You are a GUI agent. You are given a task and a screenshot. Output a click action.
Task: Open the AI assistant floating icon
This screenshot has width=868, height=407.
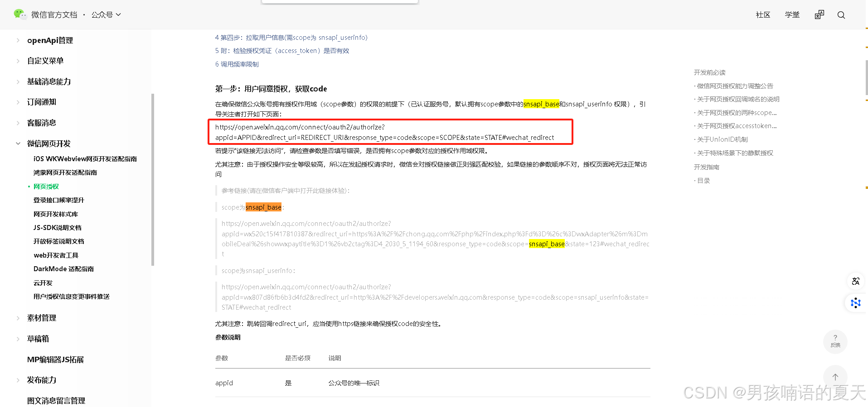click(x=856, y=303)
